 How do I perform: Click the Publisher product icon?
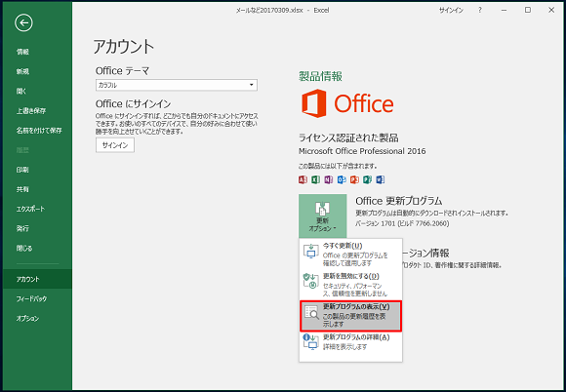(368, 179)
